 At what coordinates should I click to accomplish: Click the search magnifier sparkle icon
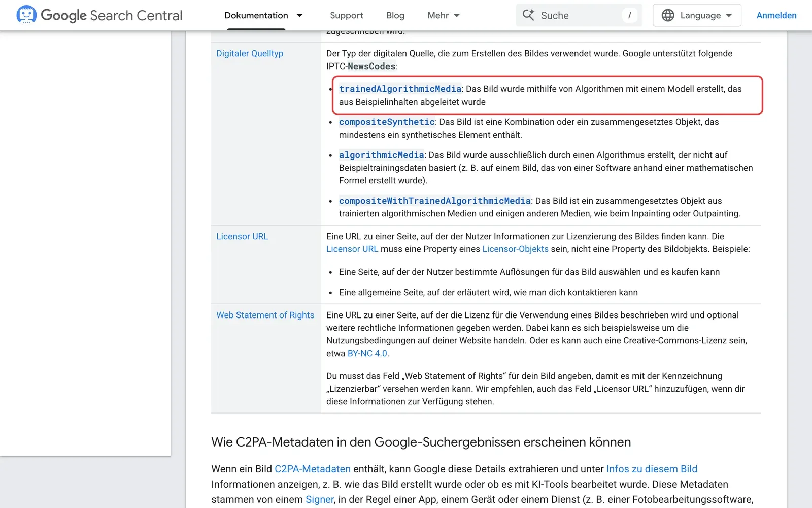coord(528,15)
